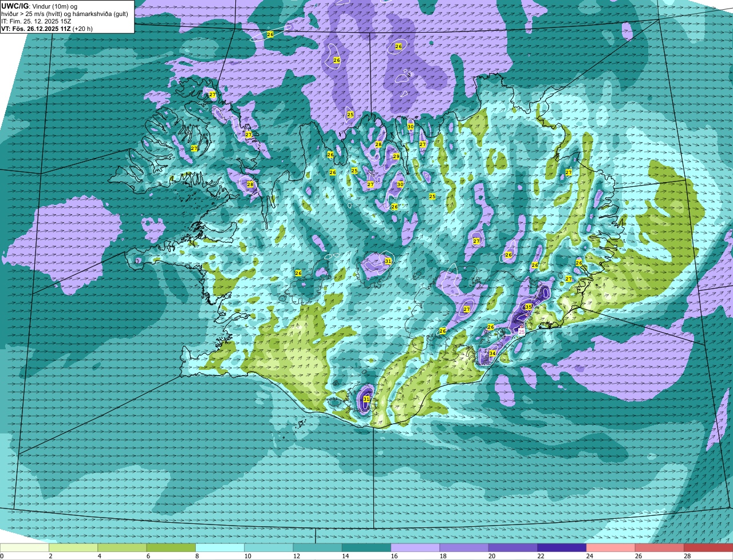Click the above-28 m/s red legend swatch
The width and height of the screenshot is (733, 560).
point(708,548)
